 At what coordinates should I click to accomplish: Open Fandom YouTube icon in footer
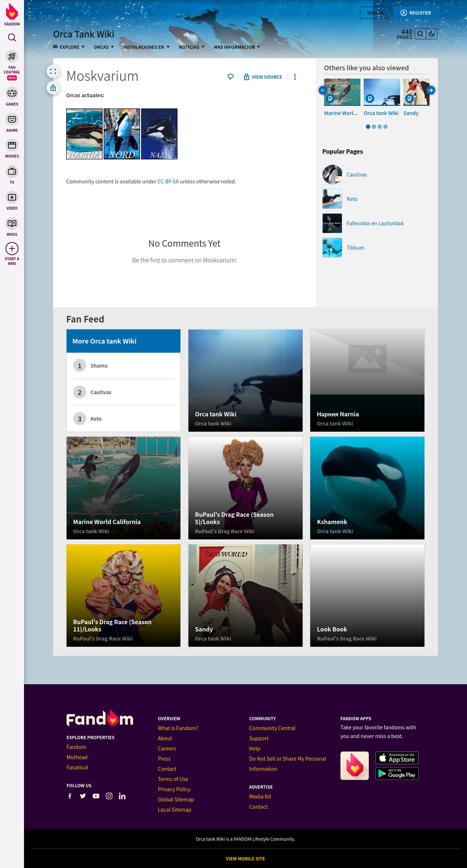pos(96,796)
